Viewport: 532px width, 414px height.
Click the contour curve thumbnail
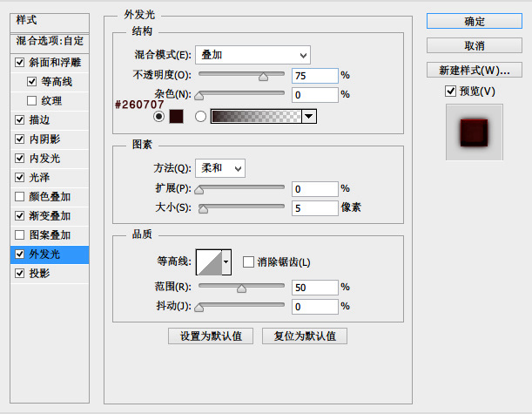click(x=209, y=261)
